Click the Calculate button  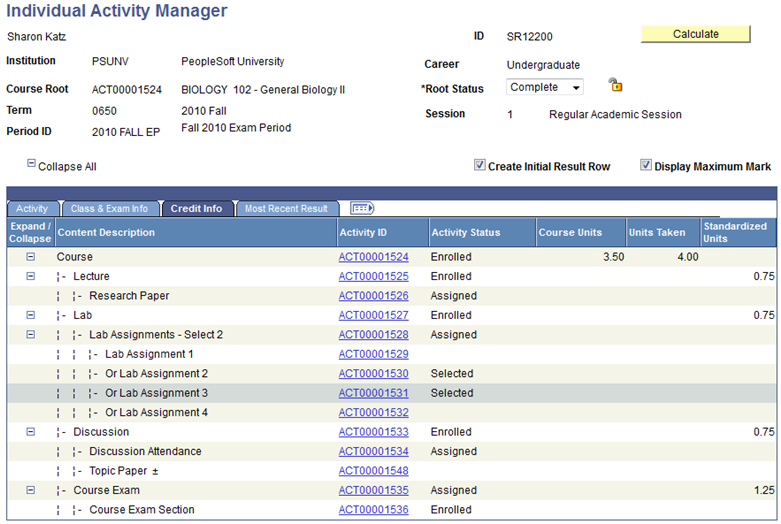[x=695, y=34]
